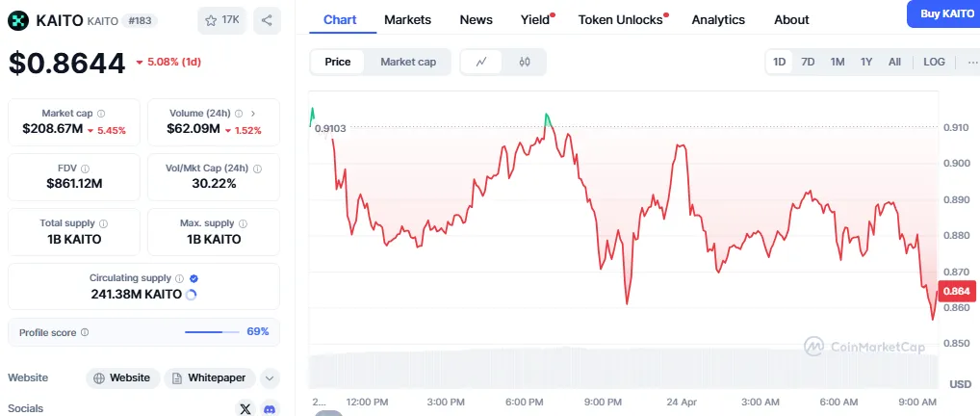Switch to line chart view icon

(481, 62)
